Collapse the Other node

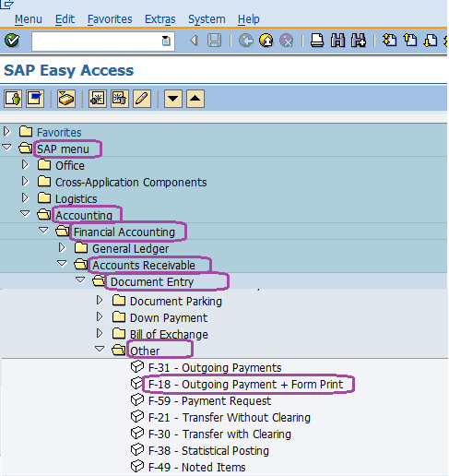(100, 349)
